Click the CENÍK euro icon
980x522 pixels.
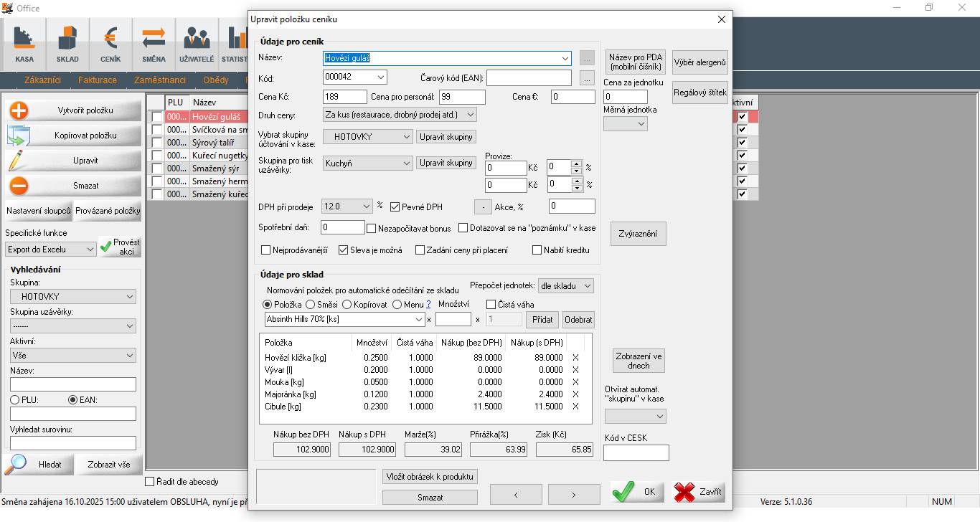[110, 43]
